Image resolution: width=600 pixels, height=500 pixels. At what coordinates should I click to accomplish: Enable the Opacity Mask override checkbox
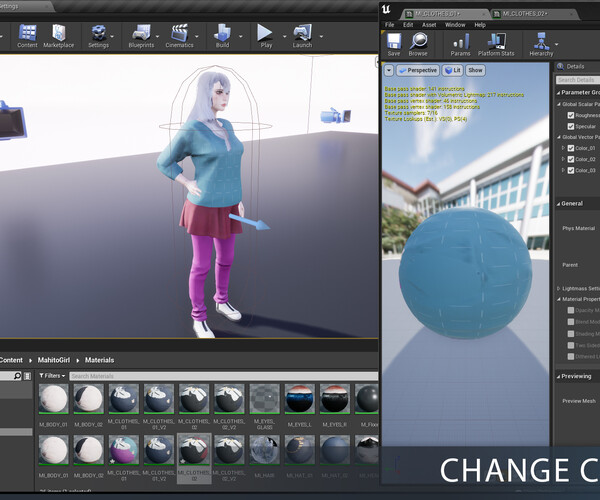click(571, 310)
